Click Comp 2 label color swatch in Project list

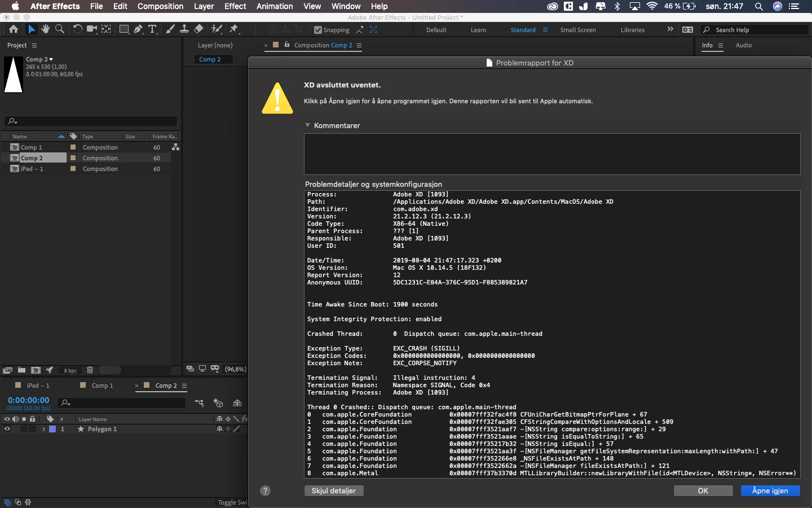pos(73,157)
